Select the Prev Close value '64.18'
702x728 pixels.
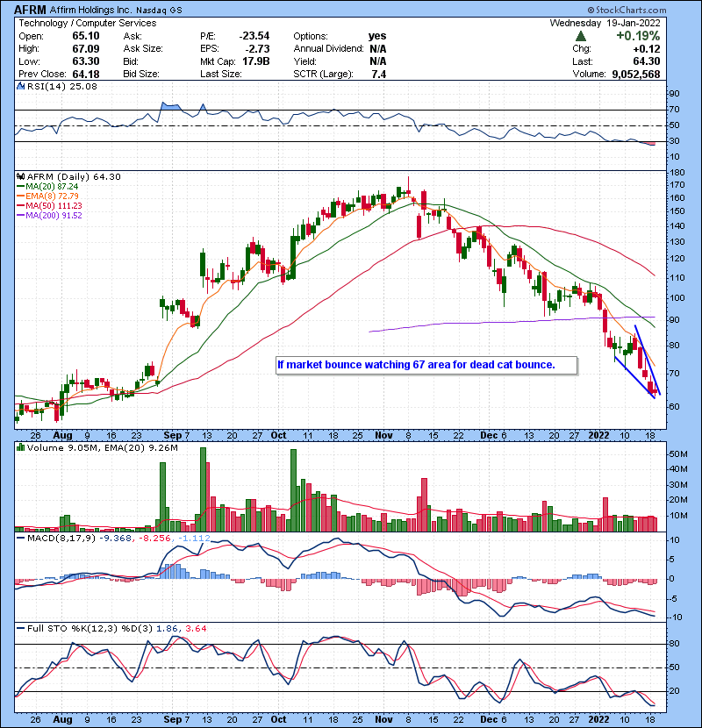[x=85, y=74]
